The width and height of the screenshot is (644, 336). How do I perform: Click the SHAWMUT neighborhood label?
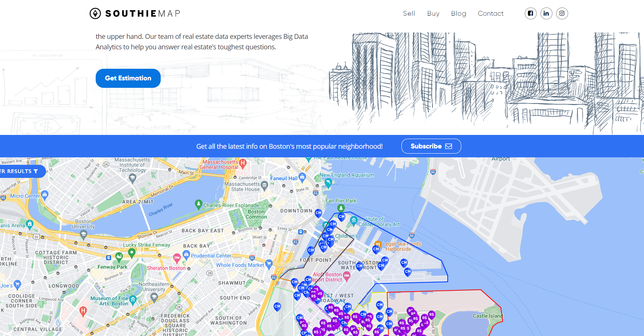click(x=232, y=283)
